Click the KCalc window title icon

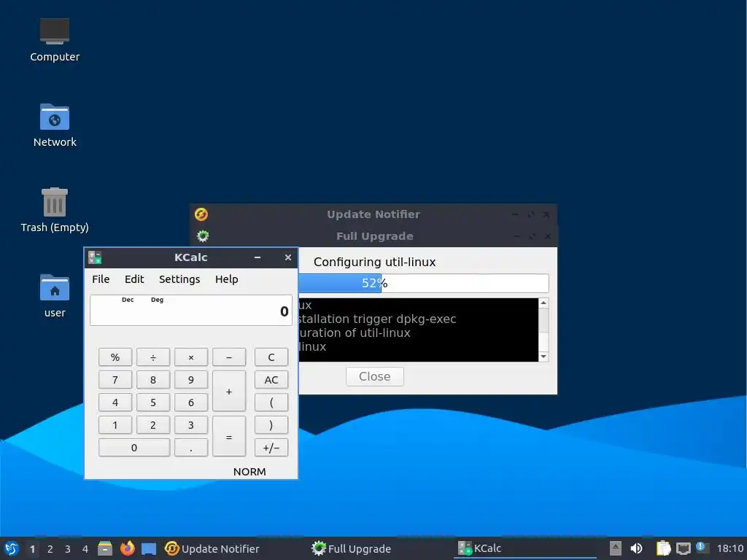[x=95, y=257]
